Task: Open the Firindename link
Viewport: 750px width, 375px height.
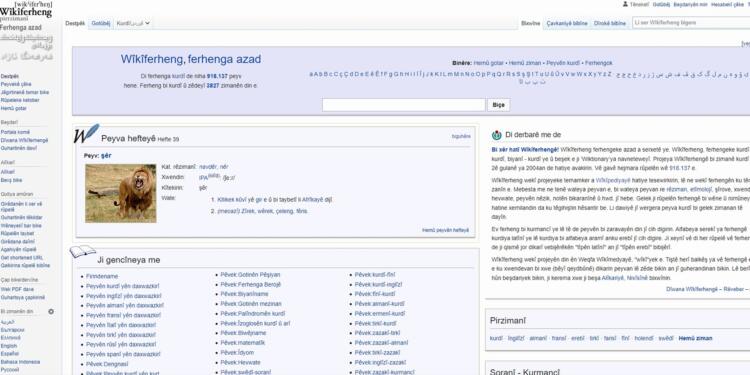Action: 102,276
